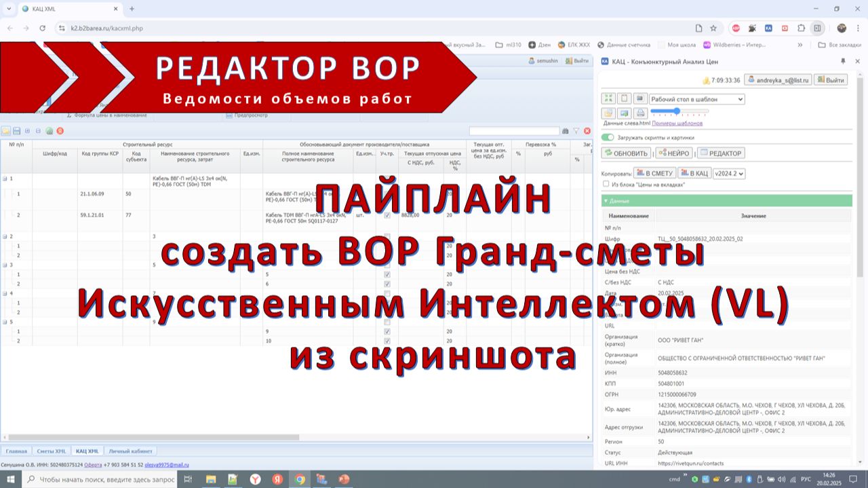Show more bookmarks with the chevron

(x=800, y=45)
